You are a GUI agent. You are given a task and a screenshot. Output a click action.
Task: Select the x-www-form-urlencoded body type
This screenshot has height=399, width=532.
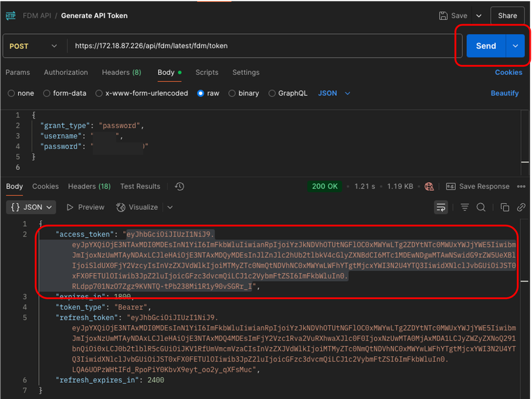tap(99, 93)
